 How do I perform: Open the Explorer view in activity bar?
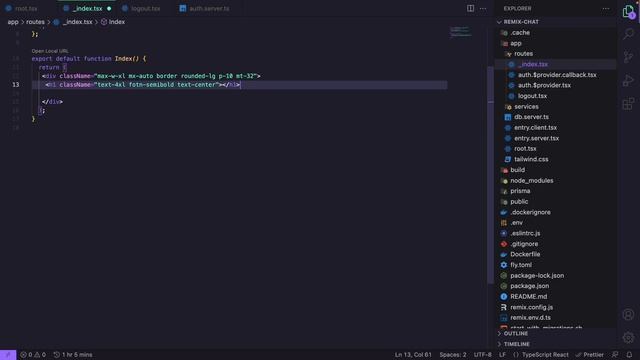pyautogui.click(x=628, y=11)
